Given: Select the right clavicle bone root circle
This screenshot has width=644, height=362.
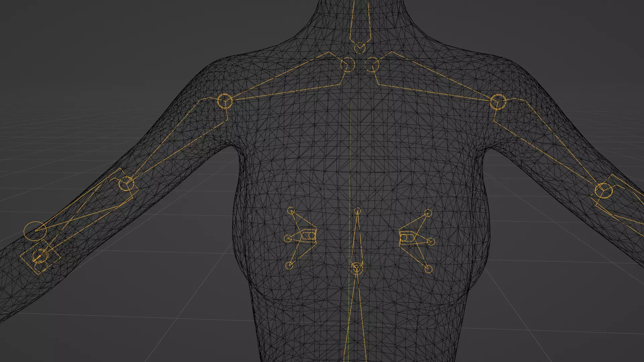Looking at the screenshot, I should 372,65.
